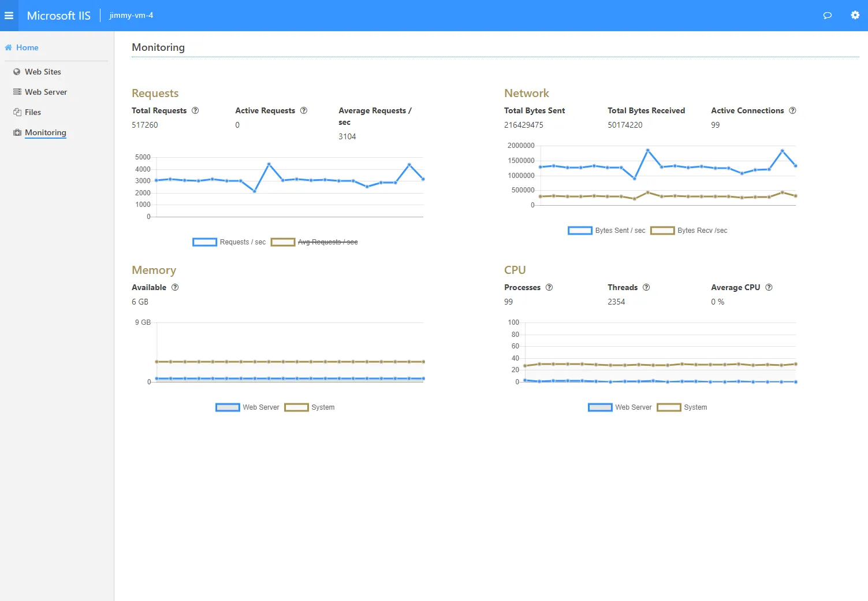
Task: Collapse the sidebar with the hamburger menu
Action: pos(9,16)
